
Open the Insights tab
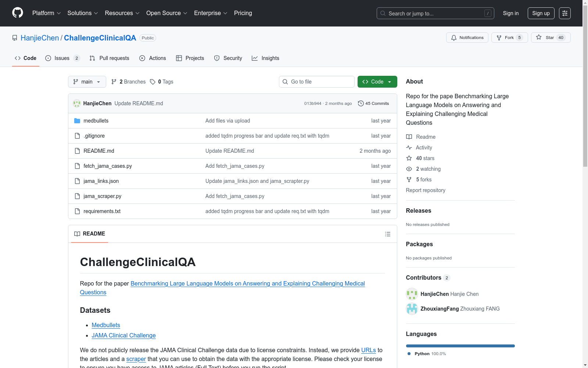click(266, 58)
